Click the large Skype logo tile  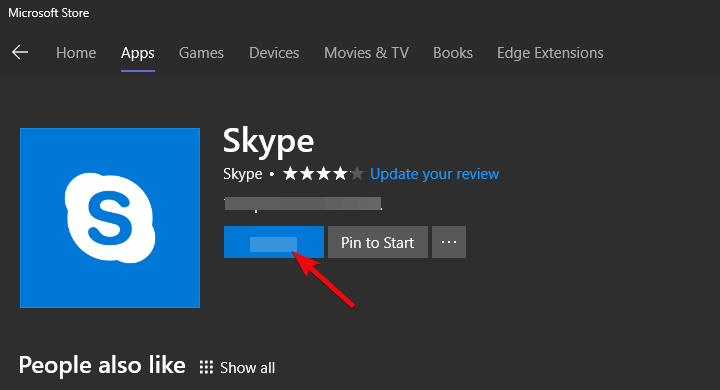(x=110, y=218)
